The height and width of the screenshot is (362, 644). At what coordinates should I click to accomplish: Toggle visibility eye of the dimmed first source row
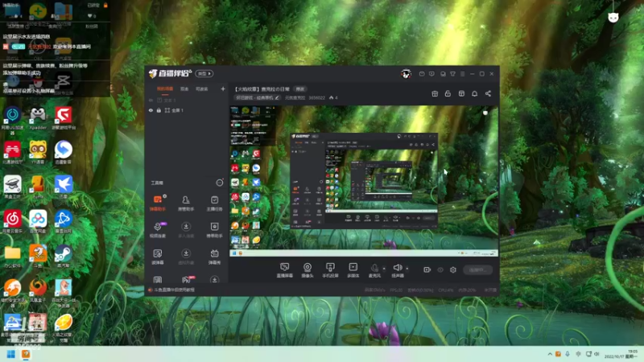[151, 100]
